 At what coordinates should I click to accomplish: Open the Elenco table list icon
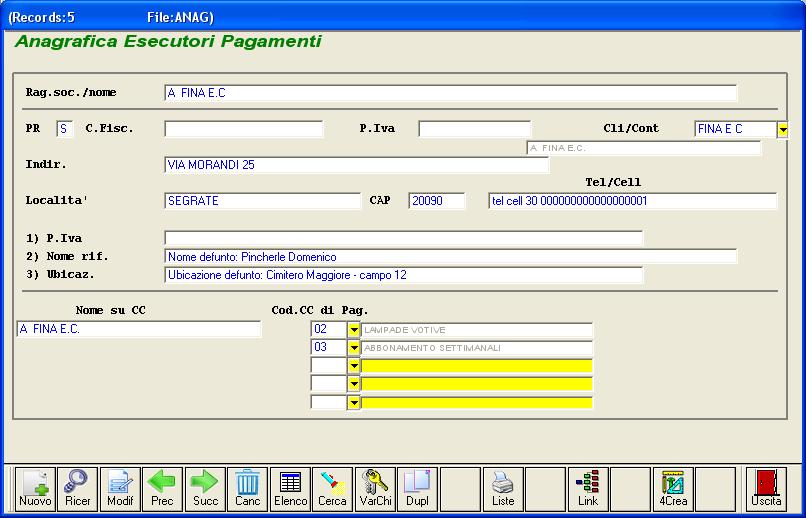[290, 489]
